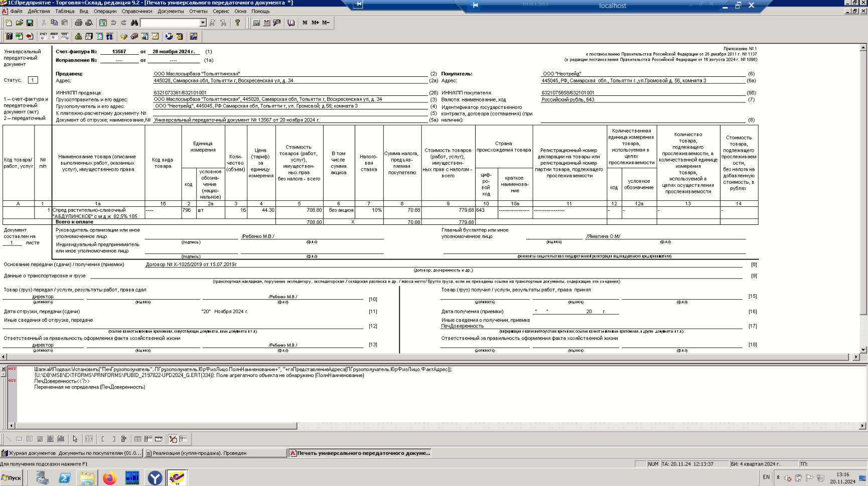This screenshot has height=486, width=868.
Task: Click the chart report icon
Action: coord(155,36)
